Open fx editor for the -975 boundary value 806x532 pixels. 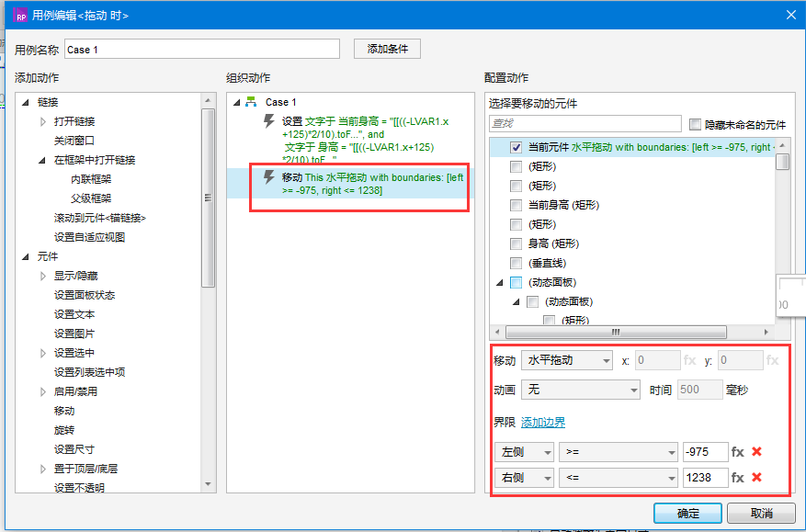738,452
